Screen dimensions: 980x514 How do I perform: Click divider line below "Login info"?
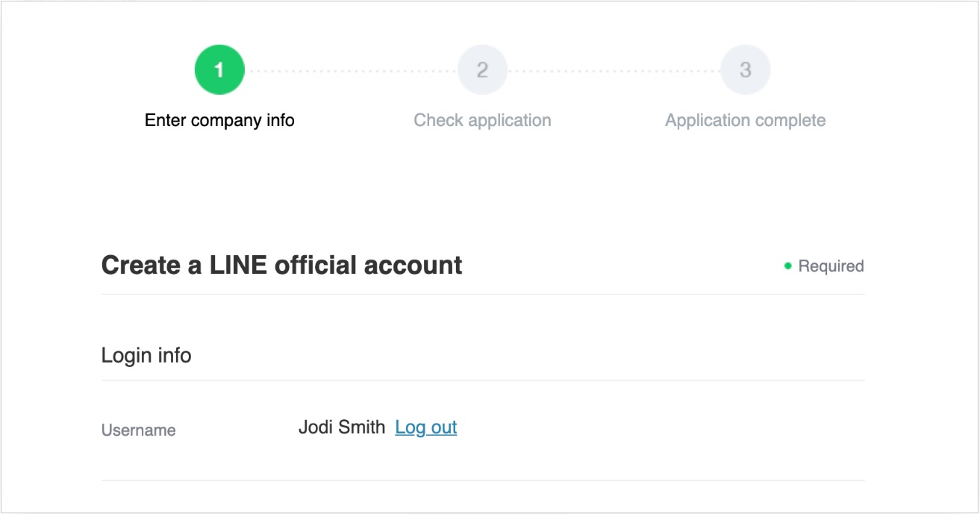click(x=483, y=380)
